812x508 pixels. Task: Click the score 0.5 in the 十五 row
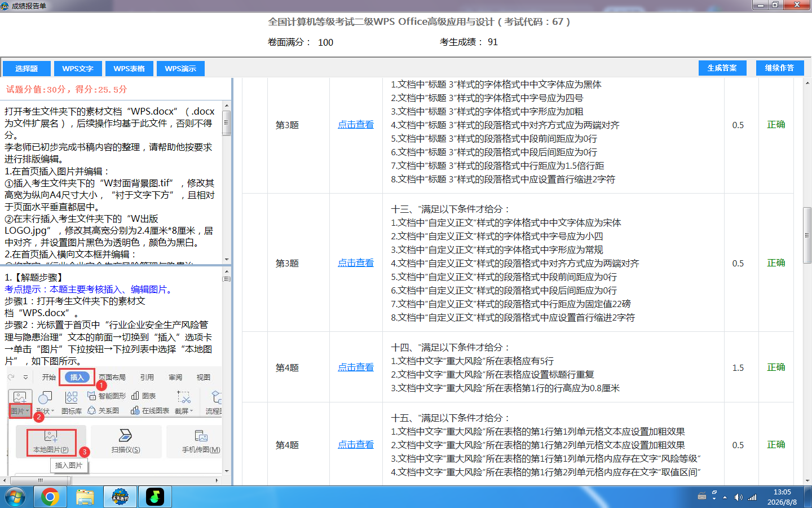(x=738, y=445)
